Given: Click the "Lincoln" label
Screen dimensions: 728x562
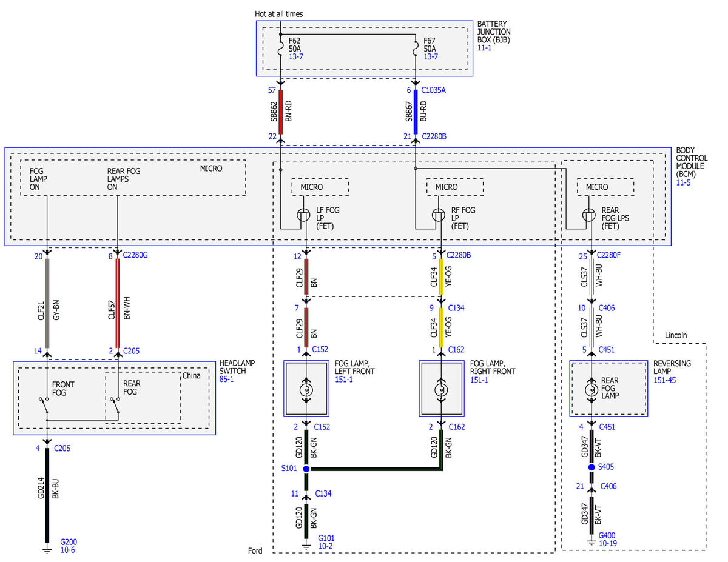Looking at the screenshot, I should (x=676, y=335).
